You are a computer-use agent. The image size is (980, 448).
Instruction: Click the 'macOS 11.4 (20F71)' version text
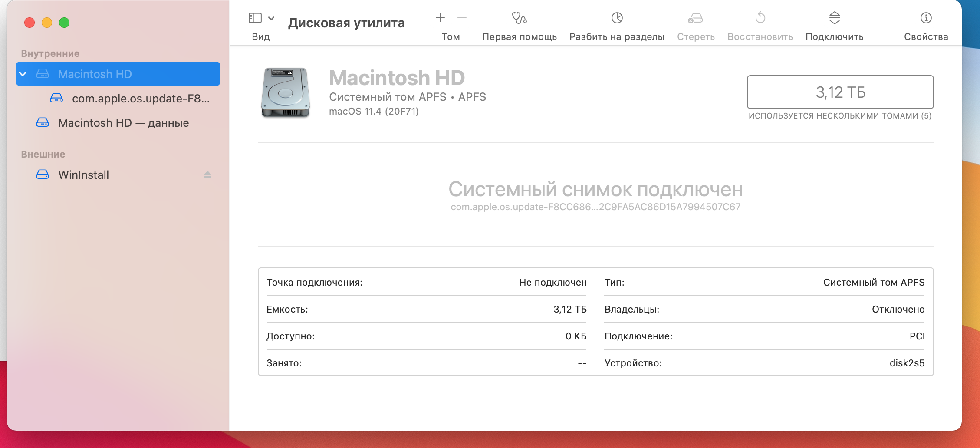click(374, 111)
